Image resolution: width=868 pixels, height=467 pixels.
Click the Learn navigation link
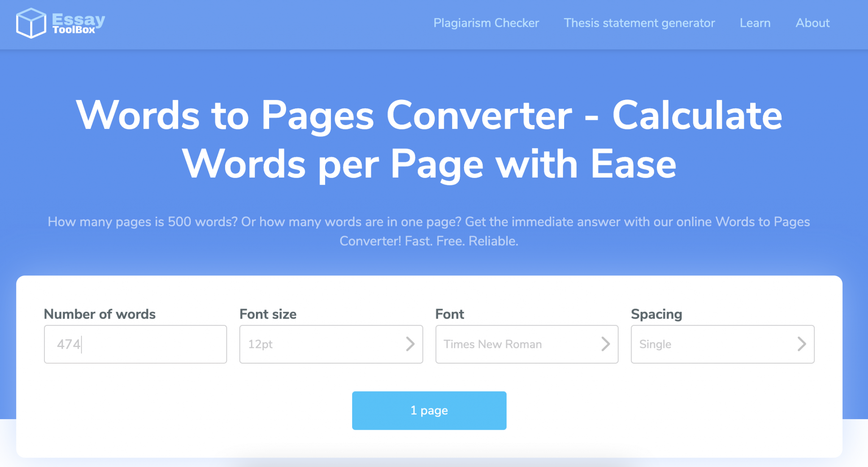pyautogui.click(x=755, y=23)
